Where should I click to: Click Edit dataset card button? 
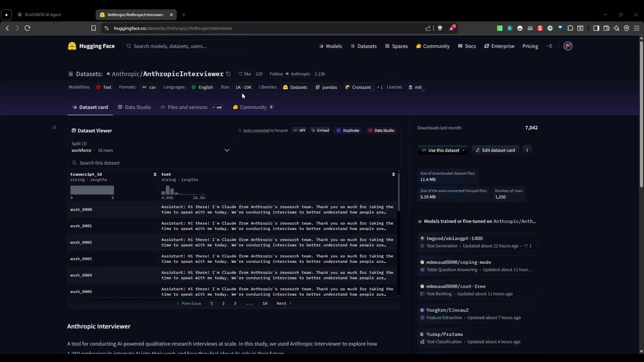point(495,150)
